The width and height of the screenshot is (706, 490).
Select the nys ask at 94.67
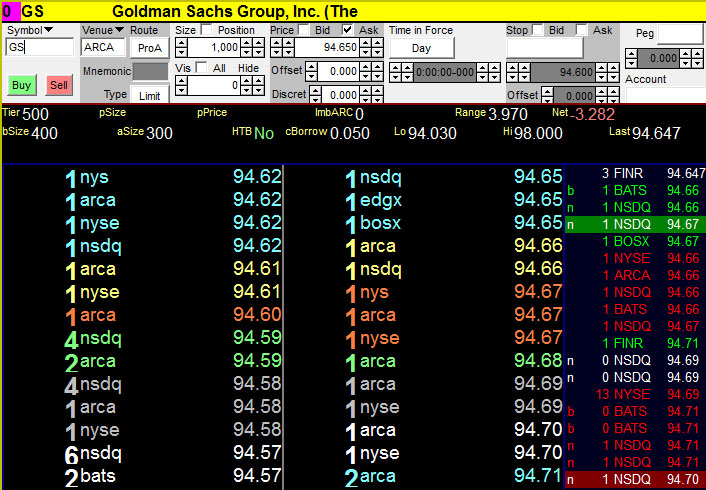(x=424, y=292)
